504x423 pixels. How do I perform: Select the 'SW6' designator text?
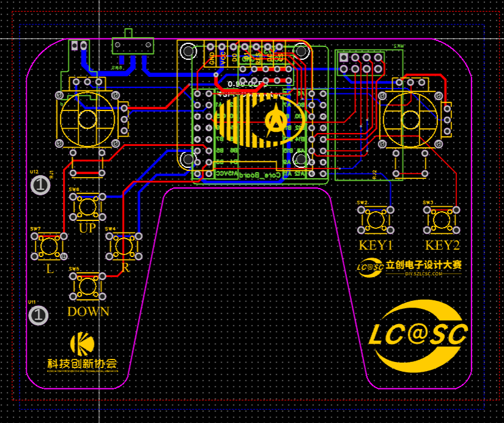[x=74, y=189]
